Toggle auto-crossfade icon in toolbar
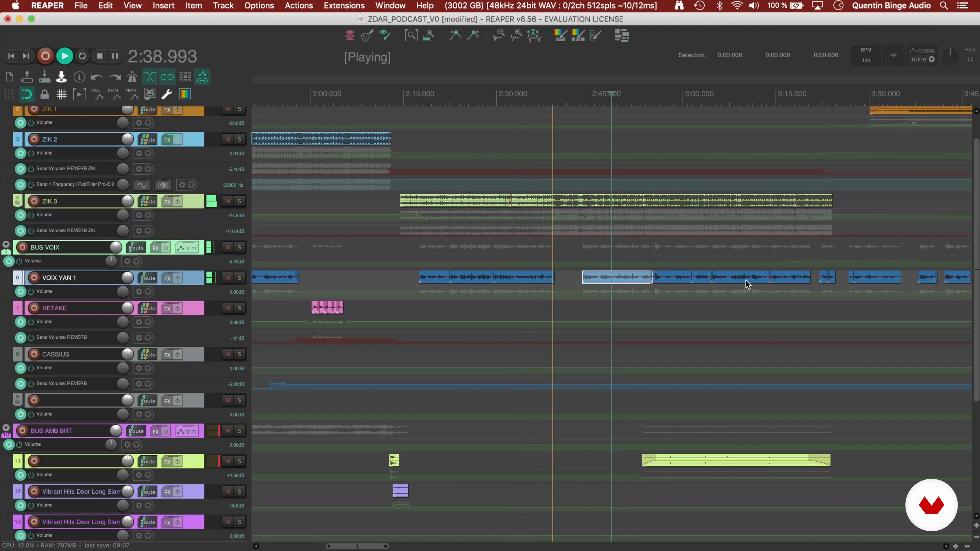Screen dimensions: 980x551 (150, 77)
